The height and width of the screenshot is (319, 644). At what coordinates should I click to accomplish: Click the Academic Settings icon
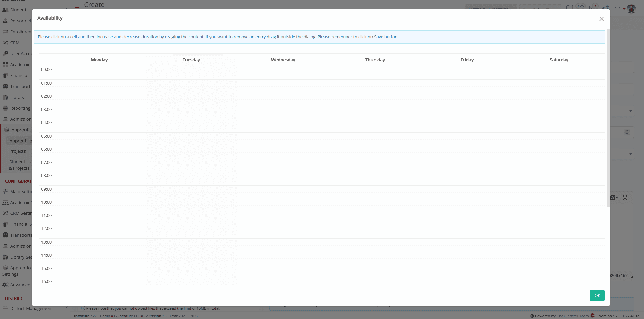click(5, 203)
